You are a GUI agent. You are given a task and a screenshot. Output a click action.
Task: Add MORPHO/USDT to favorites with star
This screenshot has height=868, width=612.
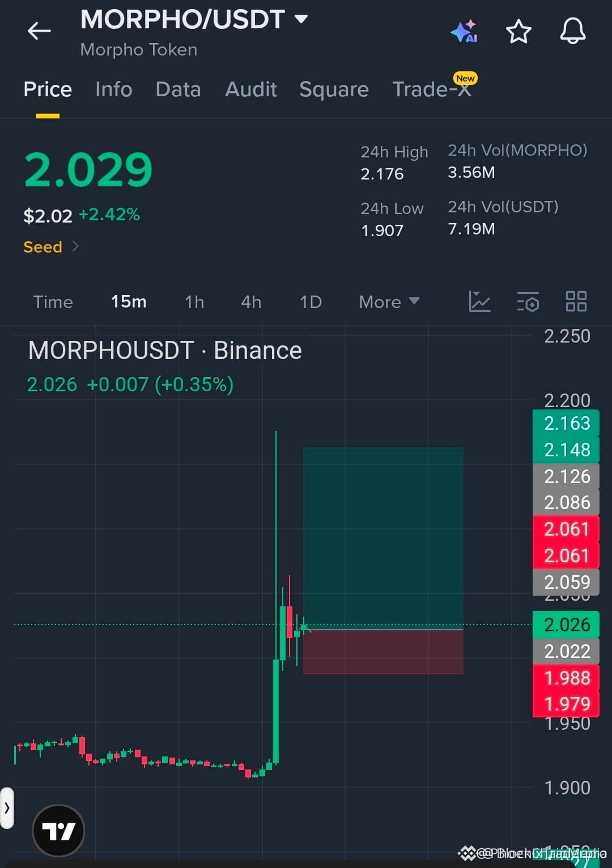coord(518,31)
